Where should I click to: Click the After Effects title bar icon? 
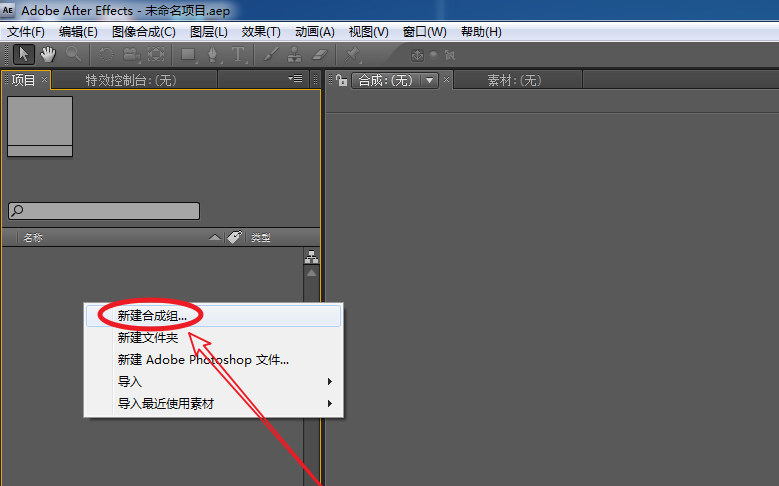point(8,10)
